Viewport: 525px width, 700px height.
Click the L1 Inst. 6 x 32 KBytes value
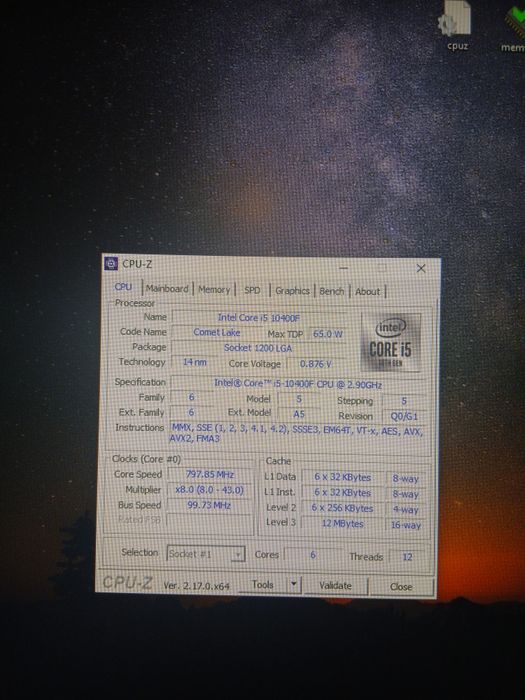tap(342, 493)
